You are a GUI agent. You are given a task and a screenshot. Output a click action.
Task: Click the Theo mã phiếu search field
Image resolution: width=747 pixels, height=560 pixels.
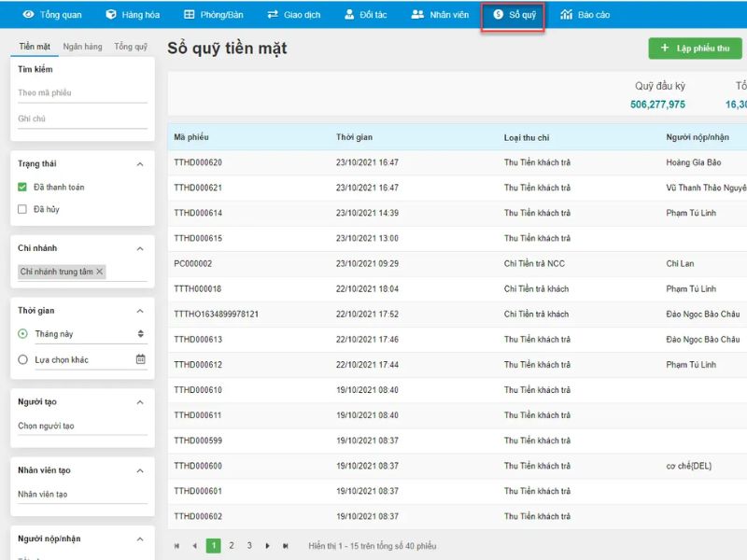point(82,93)
